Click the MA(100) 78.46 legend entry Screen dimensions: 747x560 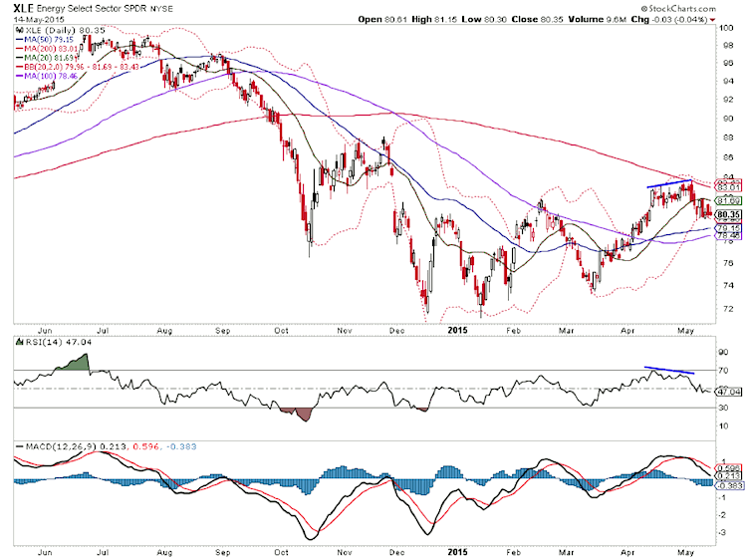tap(48, 76)
